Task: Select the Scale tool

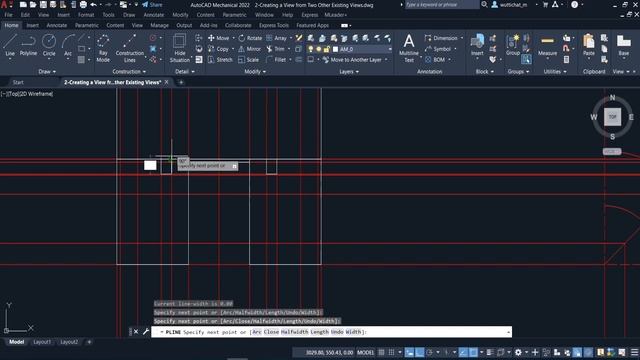Action: click(248, 60)
